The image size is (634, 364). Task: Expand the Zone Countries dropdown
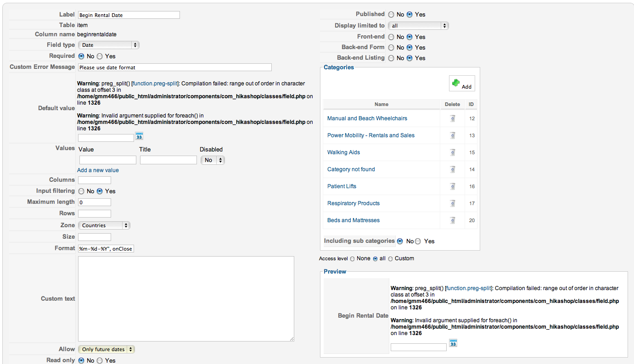pos(104,225)
